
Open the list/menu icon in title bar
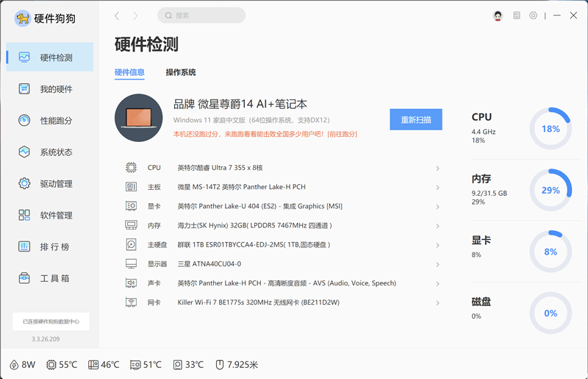click(x=517, y=15)
